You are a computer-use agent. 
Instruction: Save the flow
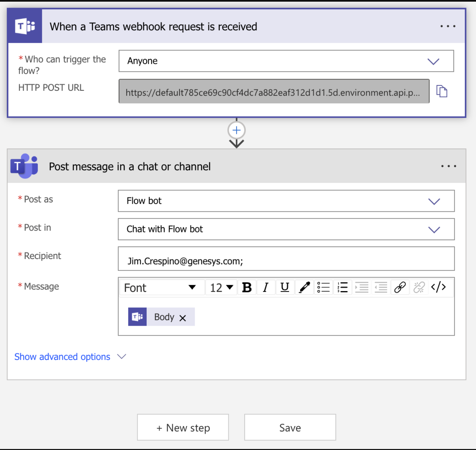click(x=290, y=427)
